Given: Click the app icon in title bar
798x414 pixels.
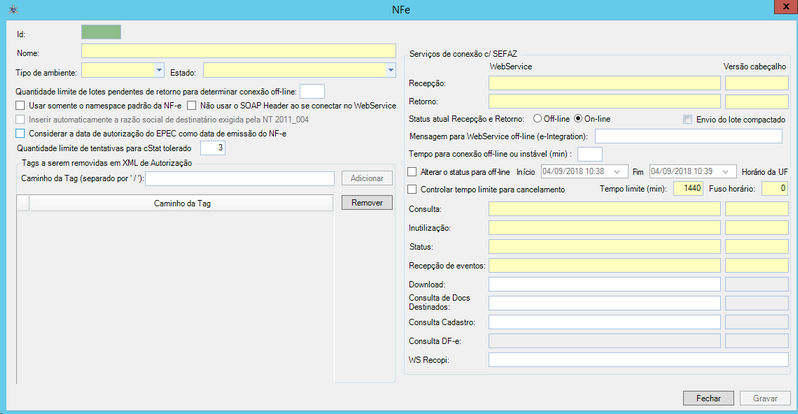Looking at the screenshot, I should 11,9.
